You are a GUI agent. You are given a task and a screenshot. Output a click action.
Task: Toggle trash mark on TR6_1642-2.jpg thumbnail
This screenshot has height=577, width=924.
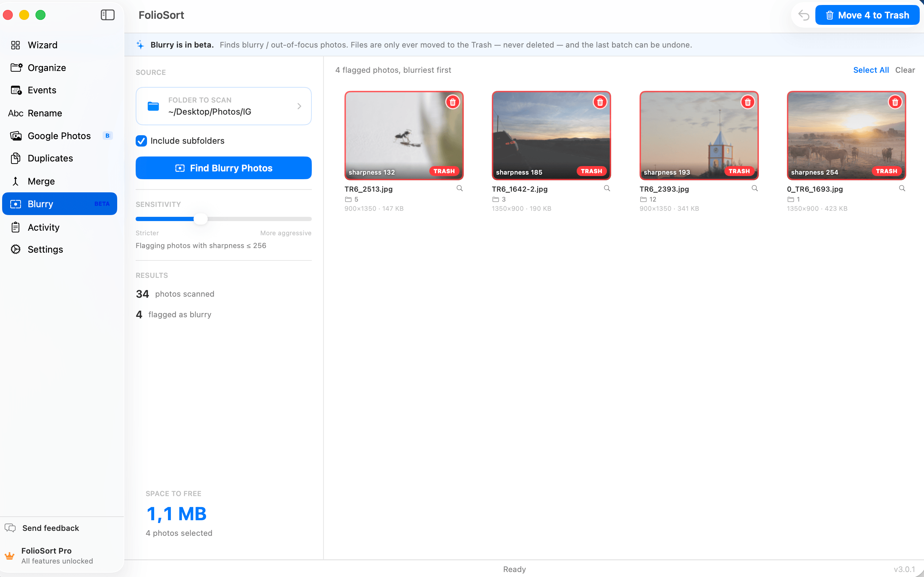(x=600, y=102)
